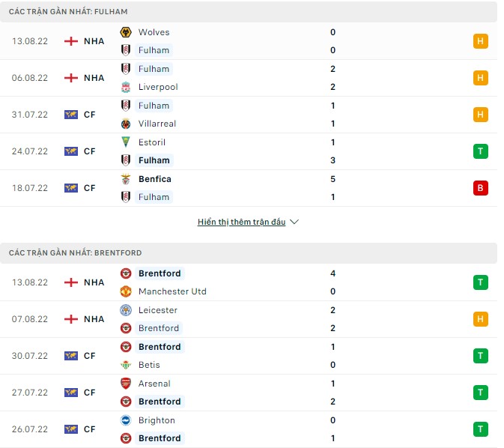Click the red B loss badge for Benfica match

coord(480,188)
